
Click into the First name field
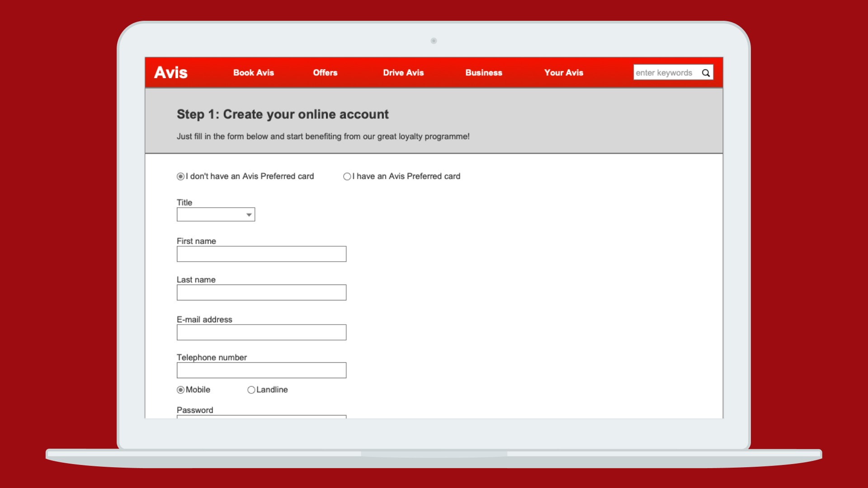[261, 254]
